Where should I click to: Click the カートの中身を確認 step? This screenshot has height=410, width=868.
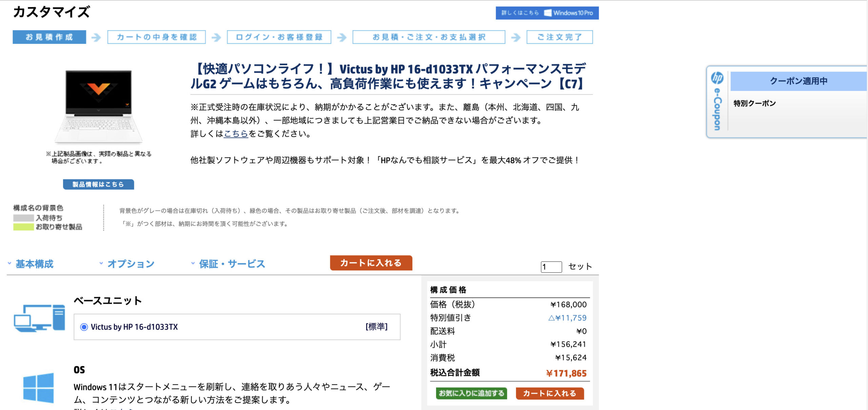click(x=156, y=37)
